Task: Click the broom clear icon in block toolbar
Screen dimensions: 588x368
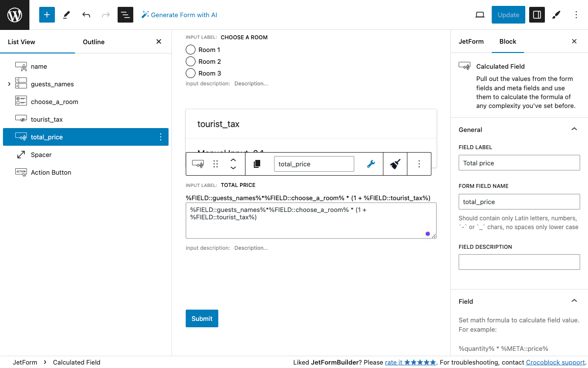Action: tap(395, 164)
